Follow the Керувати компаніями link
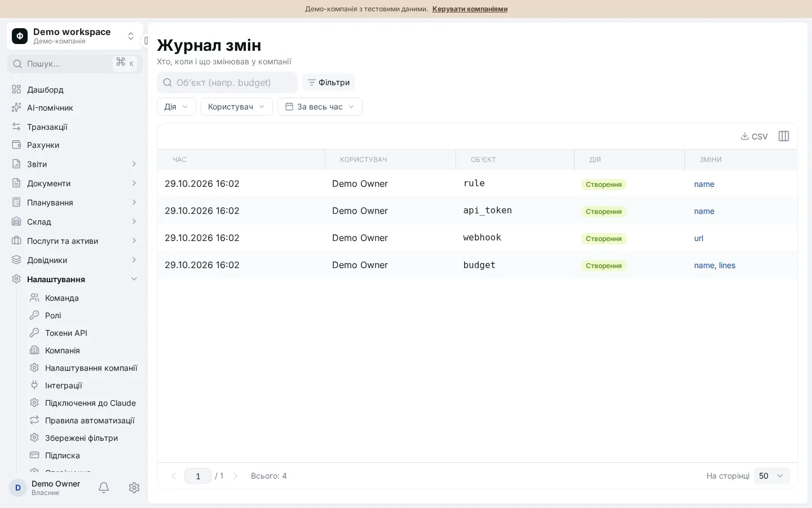 coord(470,9)
